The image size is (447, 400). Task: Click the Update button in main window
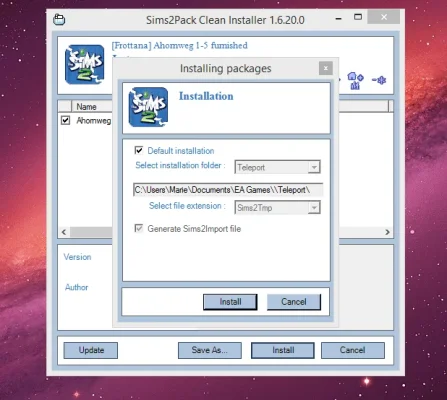pos(91,350)
